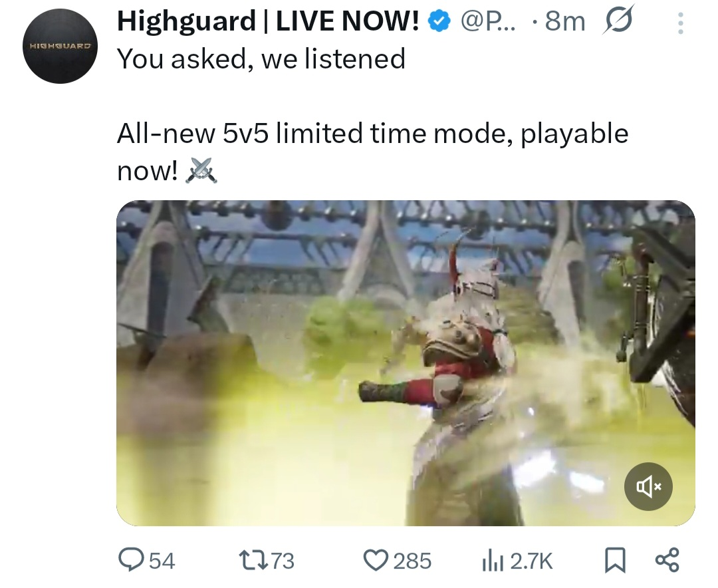The height and width of the screenshot is (588, 718).
Task: Bookmark this post
Action: (615, 561)
